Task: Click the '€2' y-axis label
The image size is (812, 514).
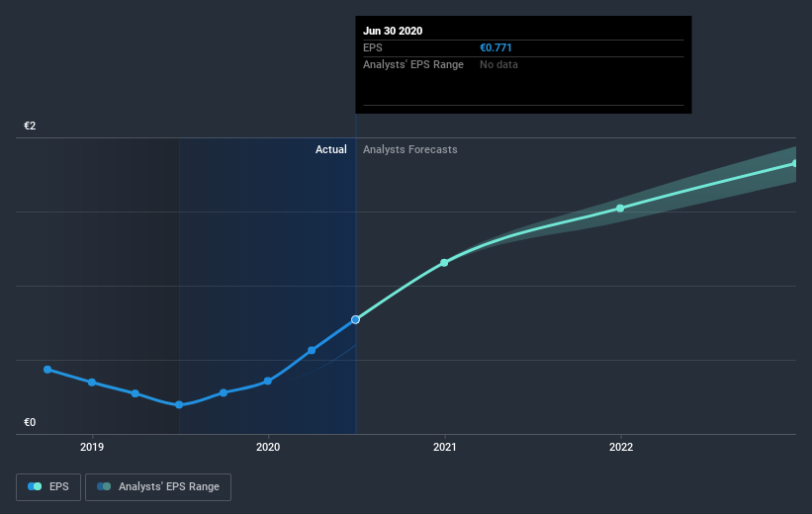Action: (x=30, y=126)
